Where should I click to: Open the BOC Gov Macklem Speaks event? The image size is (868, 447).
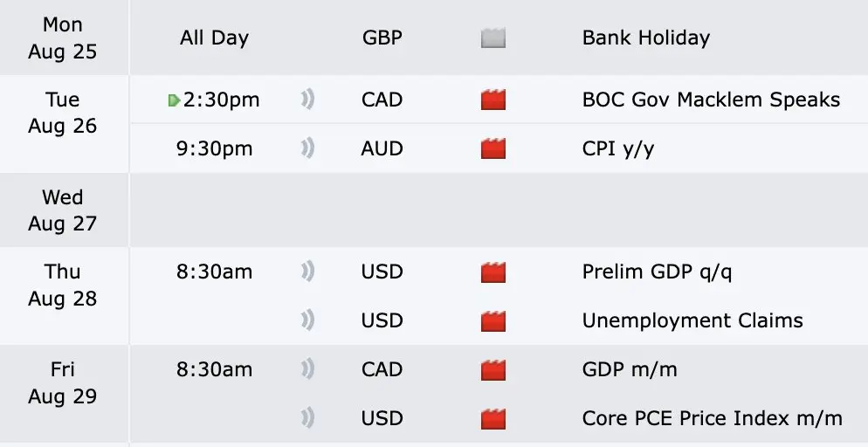pyautogui.click(x=711, y=100)
